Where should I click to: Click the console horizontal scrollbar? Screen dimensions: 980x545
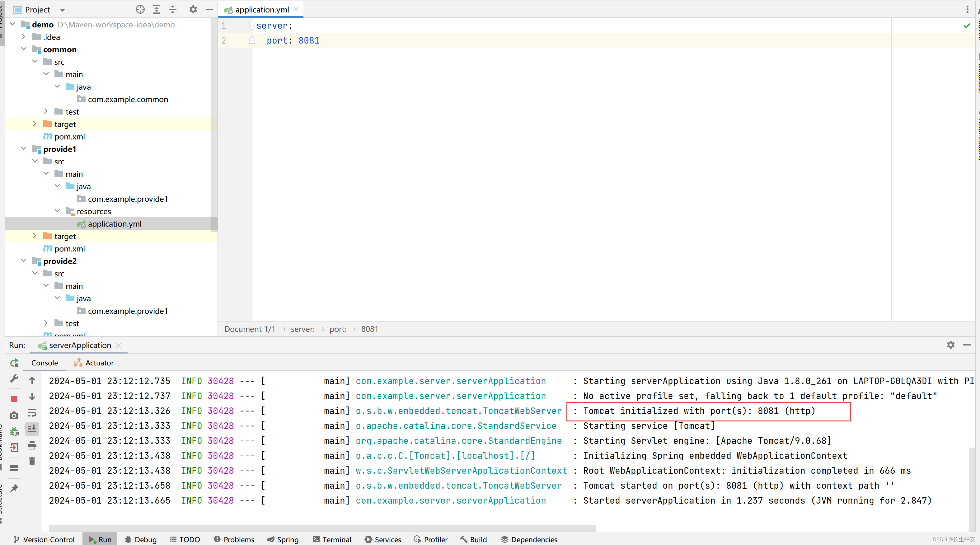(322, 528)
